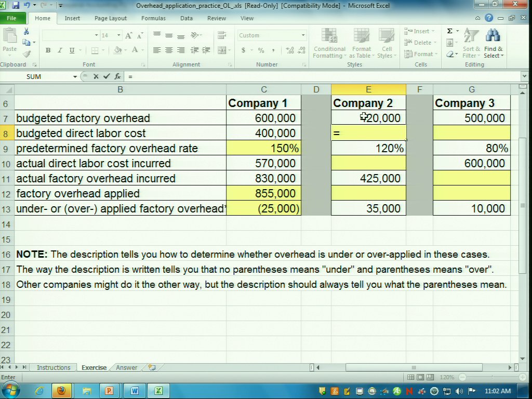Click the Find & Select binoculars icon
The width and height of the screenshot is (532, 399).
pyautogui.click(x=493, y=36)
